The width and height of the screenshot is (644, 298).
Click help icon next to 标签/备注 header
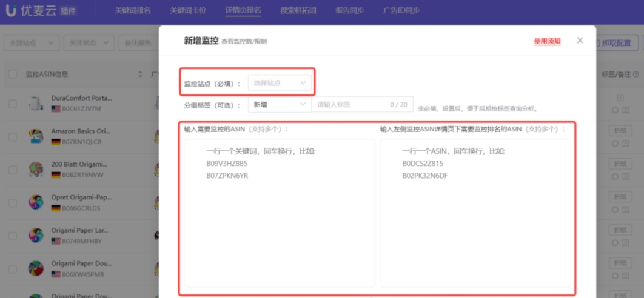[x=636, y=74]
